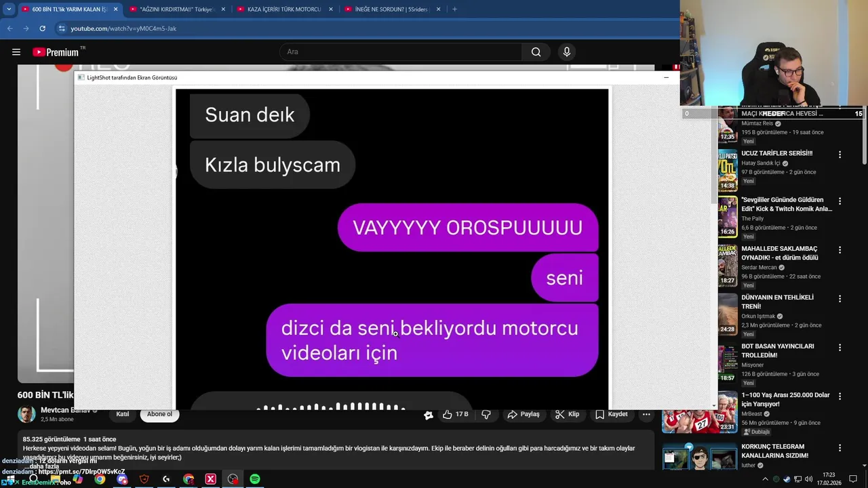Like the video (17 B)

point(456,414)
